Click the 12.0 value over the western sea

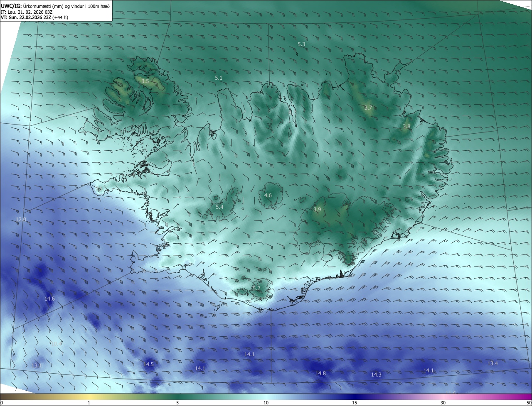click(21, 219)
